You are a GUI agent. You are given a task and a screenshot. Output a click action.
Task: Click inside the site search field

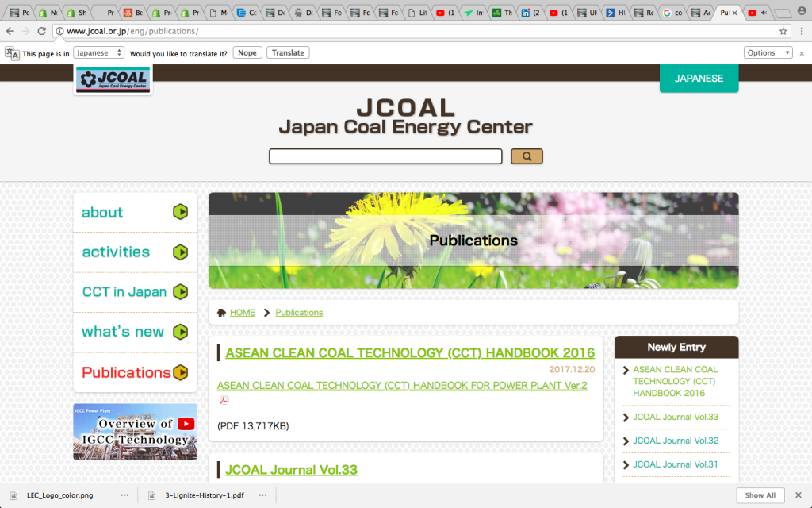(x=385, y=156)
